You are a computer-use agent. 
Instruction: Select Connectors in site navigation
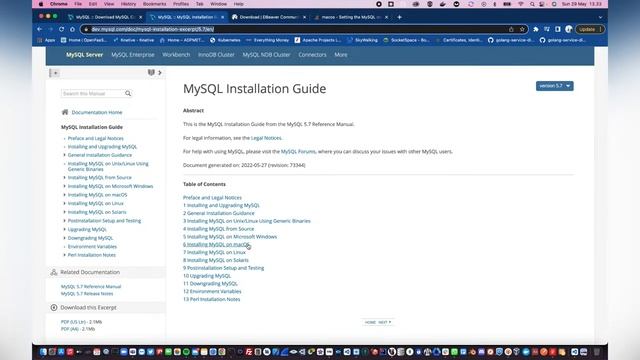point(312,55)
